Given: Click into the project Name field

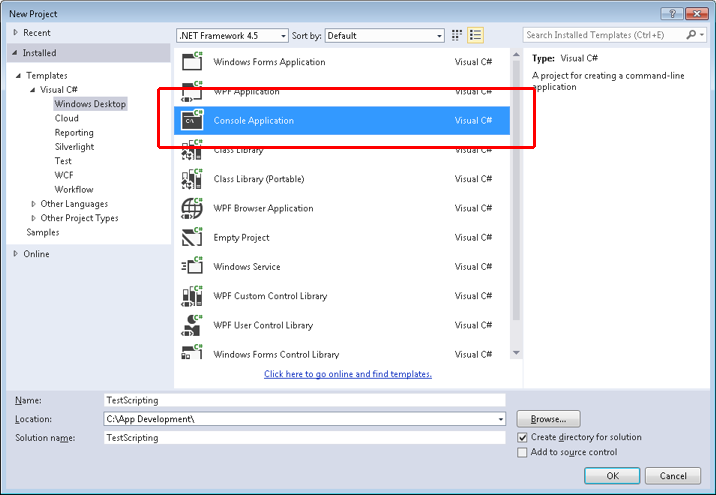Looking at the screenshot, I should pos(304,400).
